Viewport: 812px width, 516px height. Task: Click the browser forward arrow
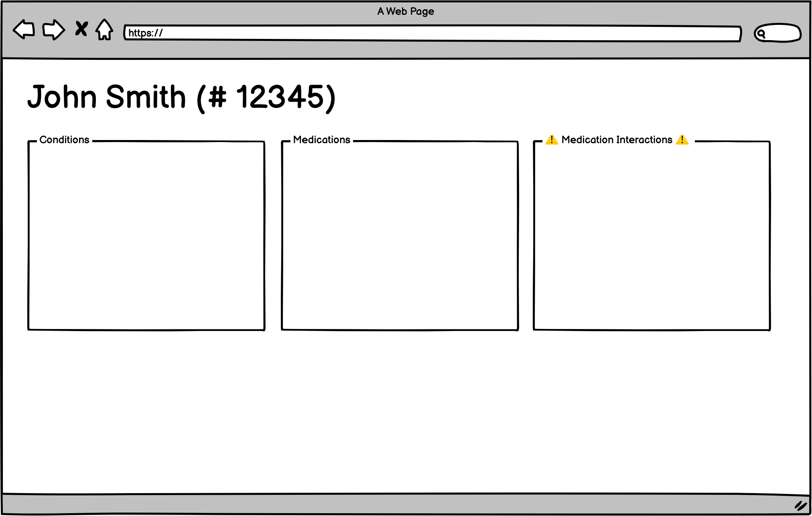pyautogui.click(x=53, y=30)
